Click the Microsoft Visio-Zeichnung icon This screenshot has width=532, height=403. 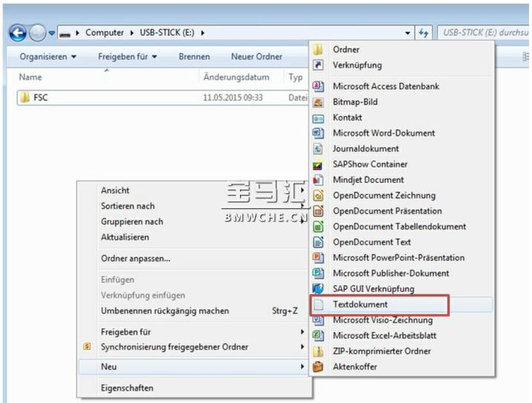point(318,320)
